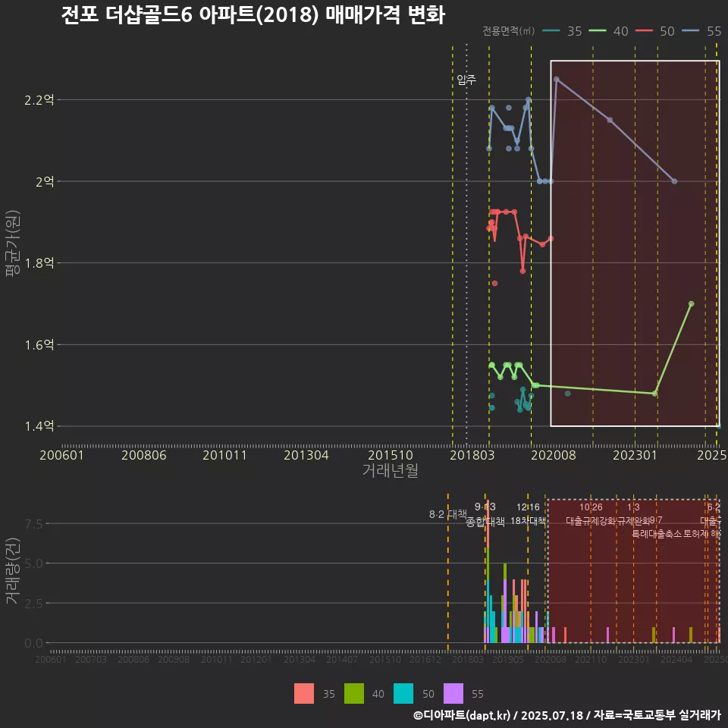Viewport: 728px width, 728px height.
Task: Click the green 40 swatch in bottom legend
Action: (x=354, y=694)
